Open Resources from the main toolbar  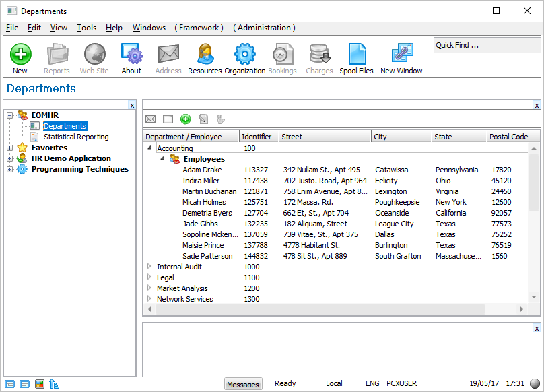[205, 54]
